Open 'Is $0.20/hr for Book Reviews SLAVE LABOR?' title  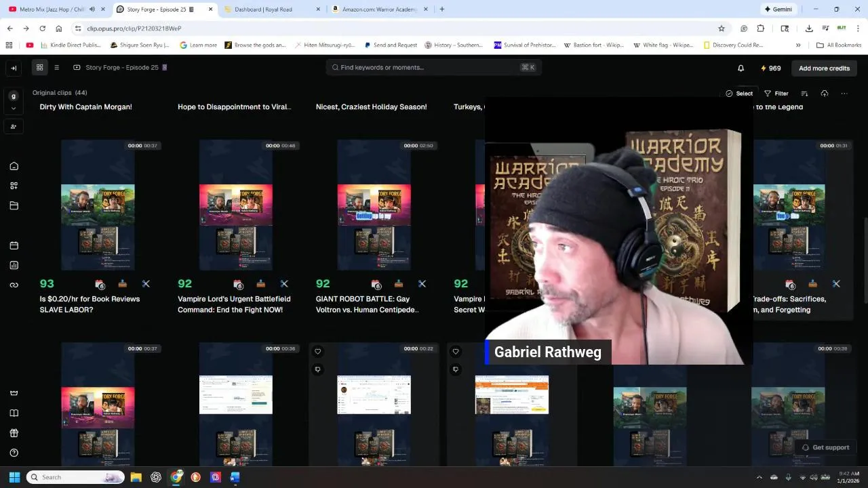coord(90,304)
